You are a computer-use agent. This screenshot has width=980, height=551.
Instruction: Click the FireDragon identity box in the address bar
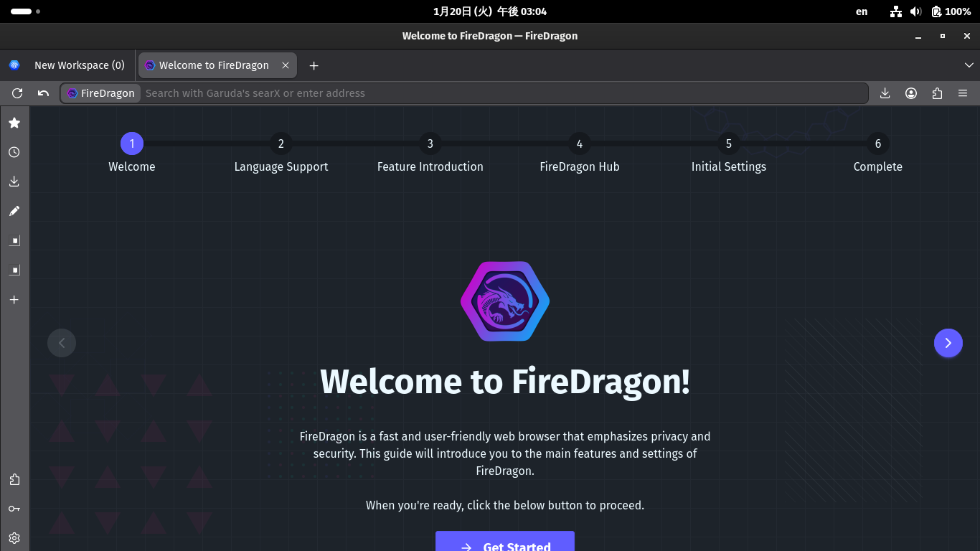coord(100,93)
